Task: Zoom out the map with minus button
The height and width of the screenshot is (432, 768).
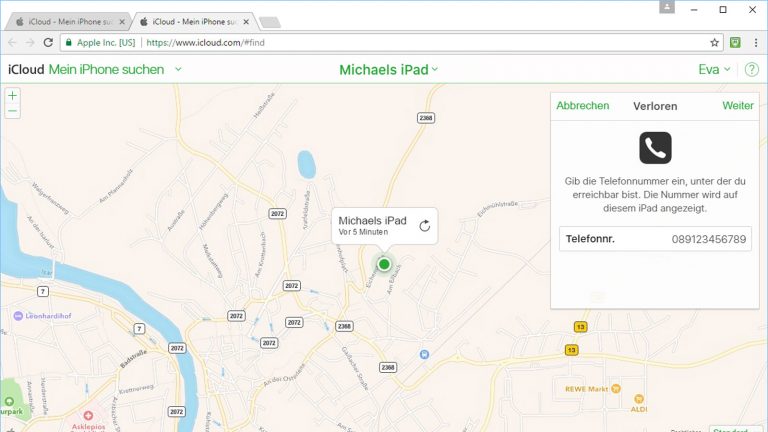Action: [12, 111]
